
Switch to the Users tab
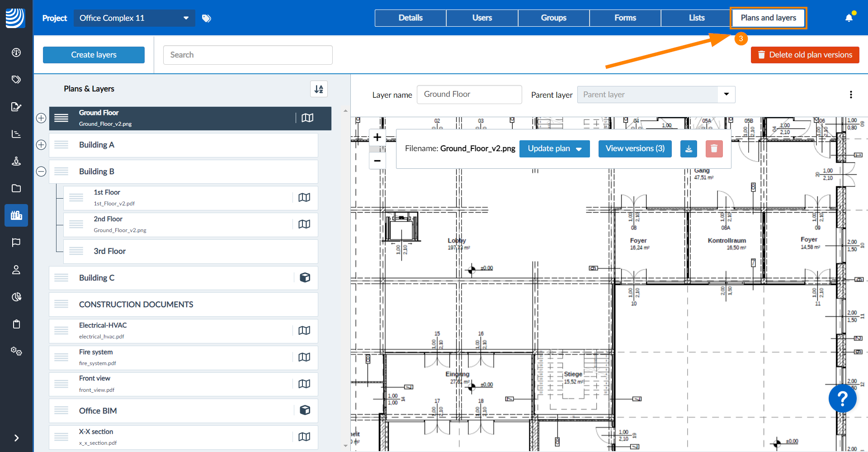coord(482,18)
